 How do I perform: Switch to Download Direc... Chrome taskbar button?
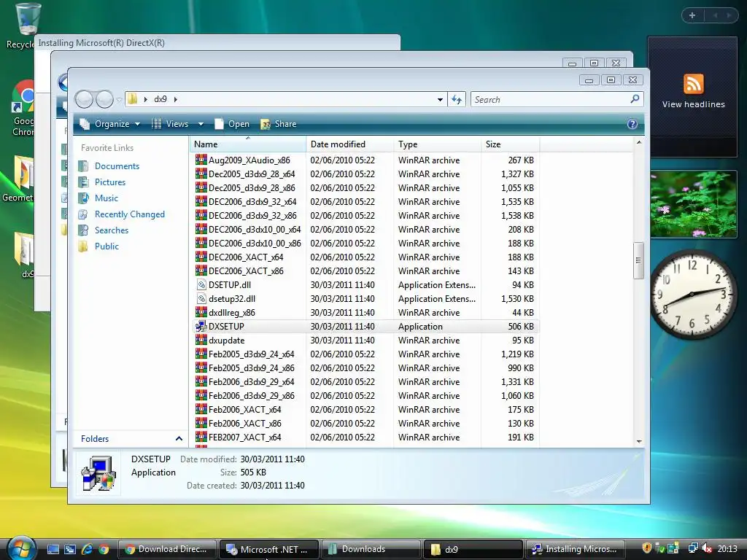coord(166,550)
